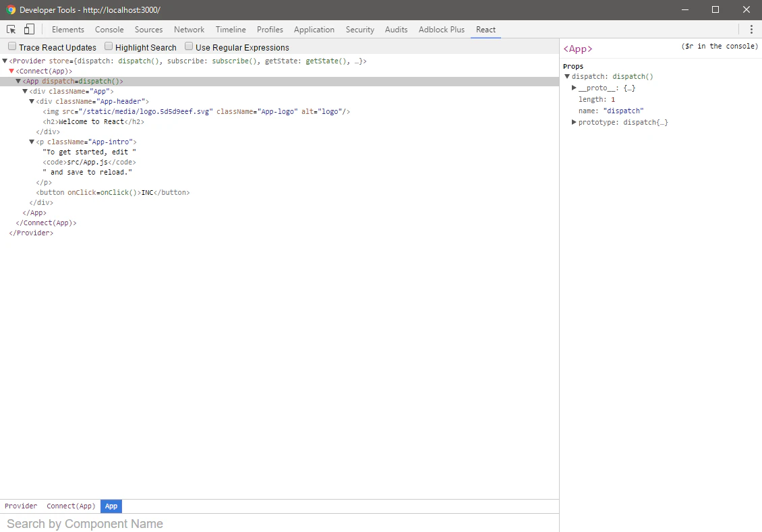Select the React tab
The width and height of the screenshot is (762, 532).
[486, 30]
